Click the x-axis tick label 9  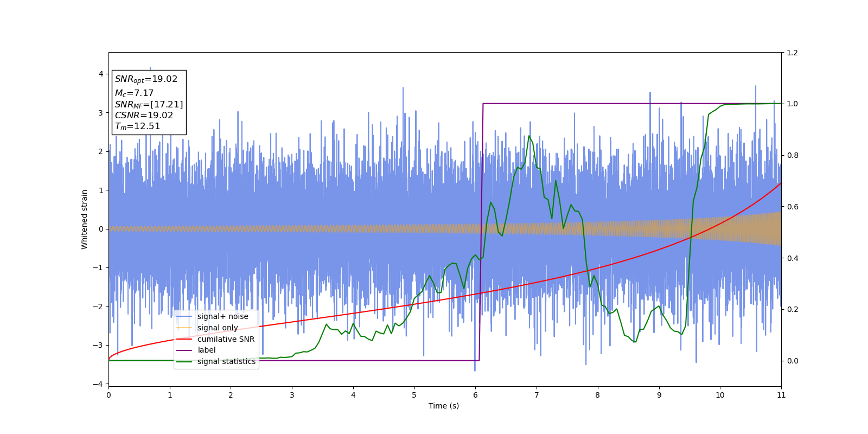click(659, 395)
